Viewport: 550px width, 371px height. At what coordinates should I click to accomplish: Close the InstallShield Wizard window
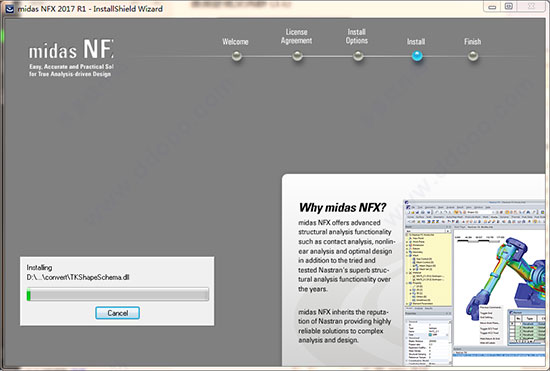[532, 7]
